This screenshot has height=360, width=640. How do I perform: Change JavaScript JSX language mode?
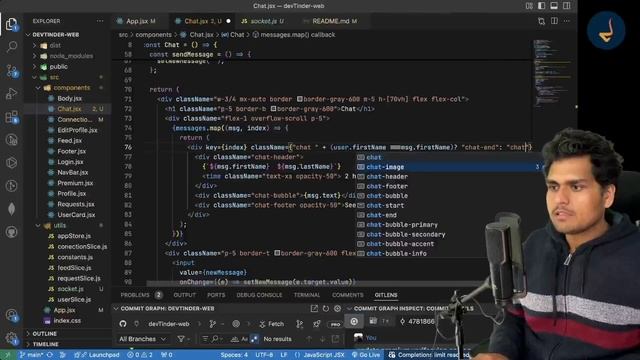[x=324, y=355]
